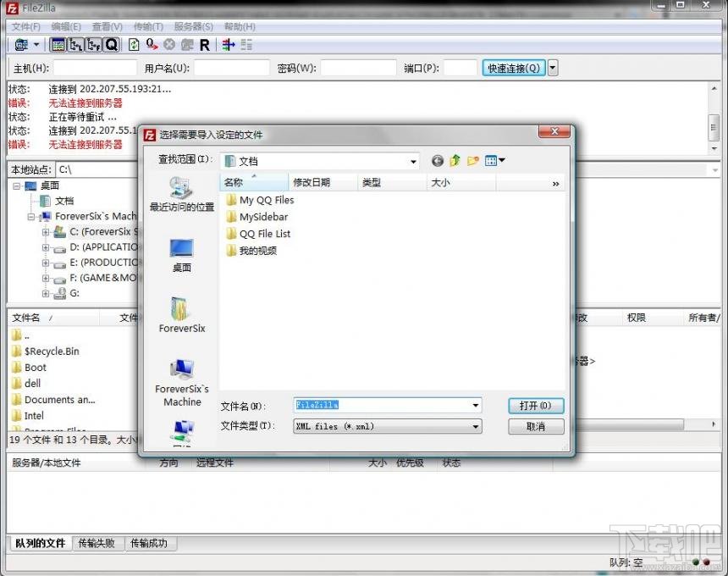The width and height of the screenshot is (728, 576).
Task: Select the dell folder in local list
Action: pos(26,384)
